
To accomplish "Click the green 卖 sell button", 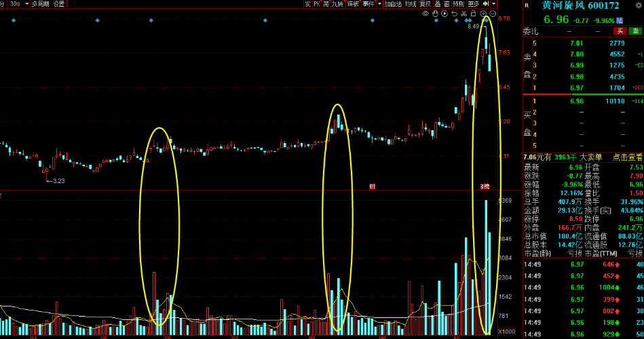I will tap(635, 31).
